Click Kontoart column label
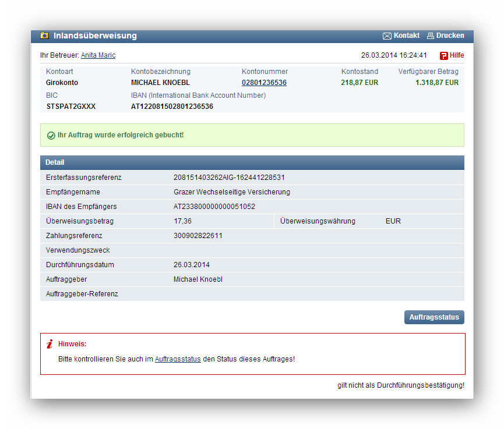The height and width of the screenshot is (429, 504). tap(59, 71)
